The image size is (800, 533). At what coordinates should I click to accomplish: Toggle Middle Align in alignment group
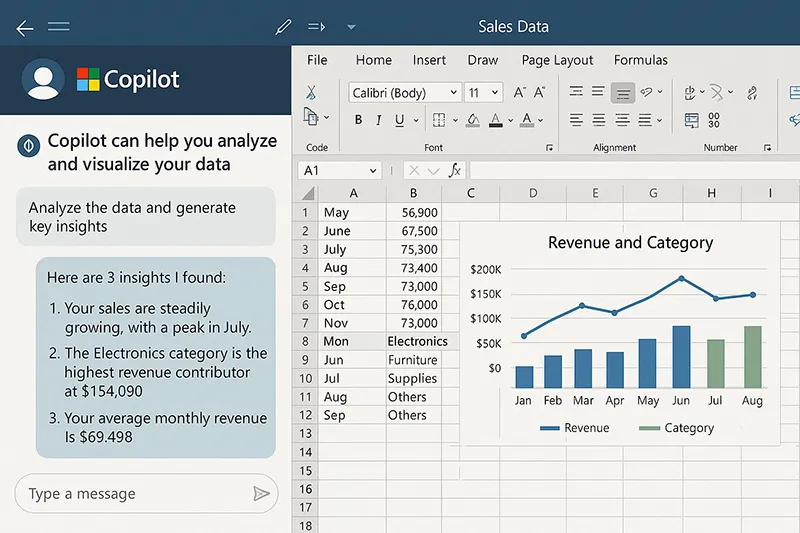pyautogui.click(x=598, y=92)
